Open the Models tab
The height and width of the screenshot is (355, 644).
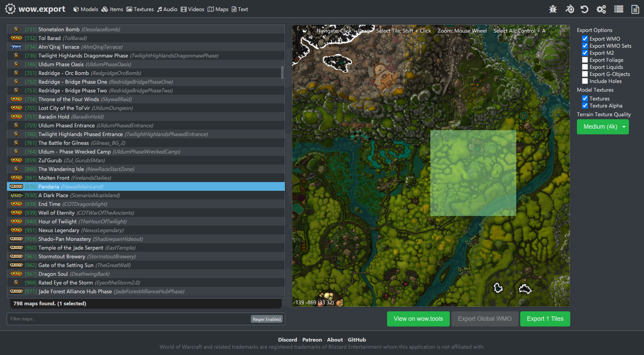point(86,9)
